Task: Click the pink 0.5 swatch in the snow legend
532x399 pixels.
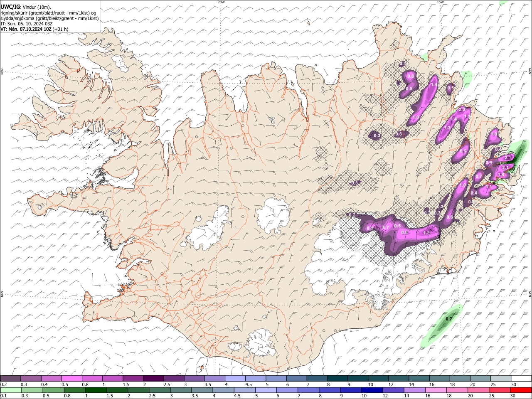Action: (x=72, y=379)
